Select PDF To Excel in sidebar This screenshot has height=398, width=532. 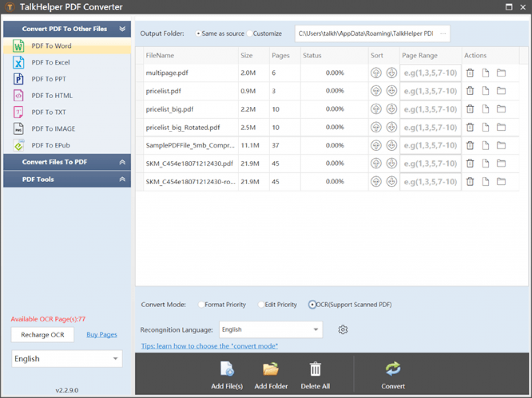coord(50,62)
